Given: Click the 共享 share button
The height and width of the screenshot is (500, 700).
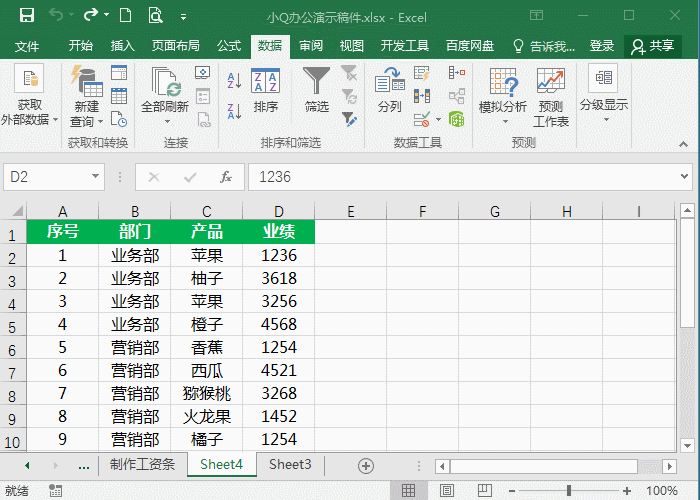Looking at the screenshot, I should tap(653, 46).
